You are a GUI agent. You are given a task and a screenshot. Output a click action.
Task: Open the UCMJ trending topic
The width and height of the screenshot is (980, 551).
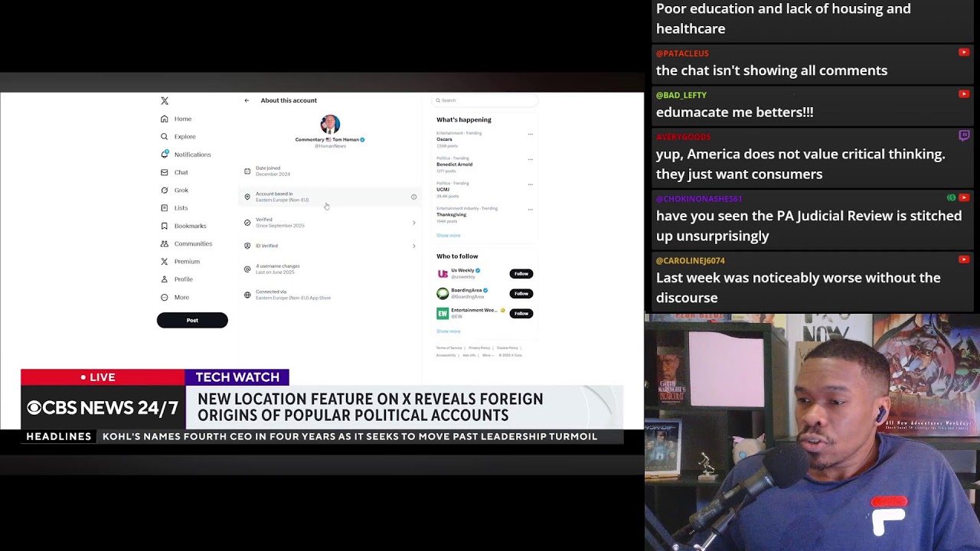pyautogui.click(x=443, y=189)
